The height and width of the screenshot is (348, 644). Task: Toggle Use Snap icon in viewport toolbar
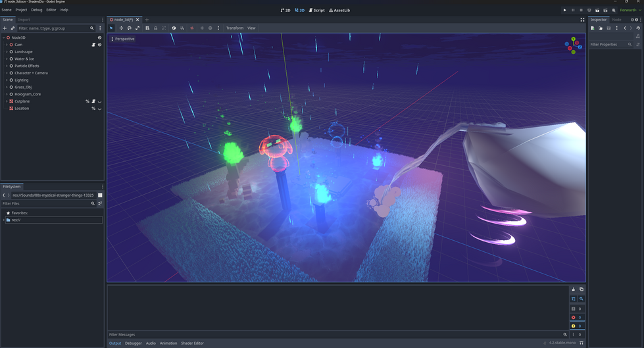pos(182,28)
